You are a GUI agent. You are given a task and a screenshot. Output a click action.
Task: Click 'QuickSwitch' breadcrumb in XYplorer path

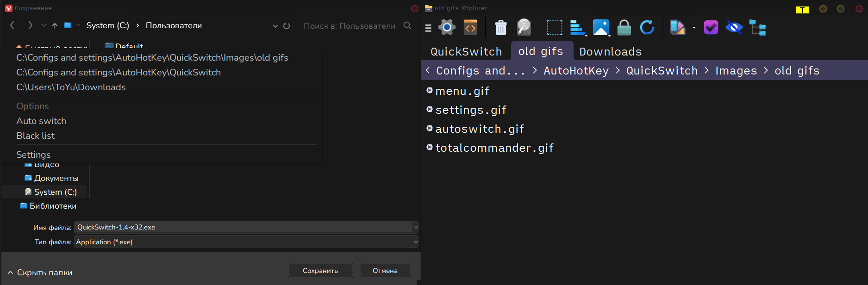[x=662, y=71]
